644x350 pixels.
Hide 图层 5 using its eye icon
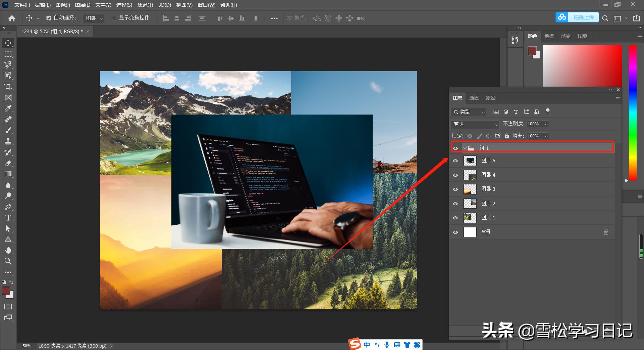coord(455,161)
